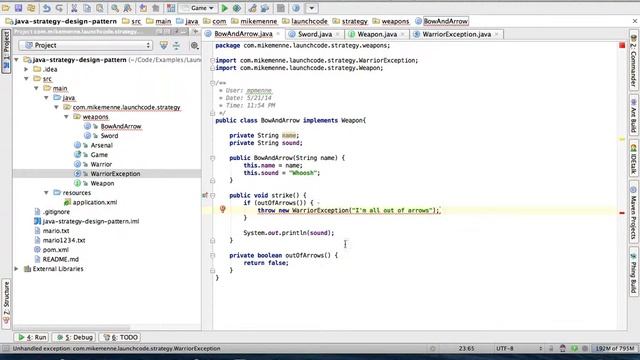This screenshot has width=640, height=360.
Task: Select Warrior class in project tree
Action: point(101,164)
